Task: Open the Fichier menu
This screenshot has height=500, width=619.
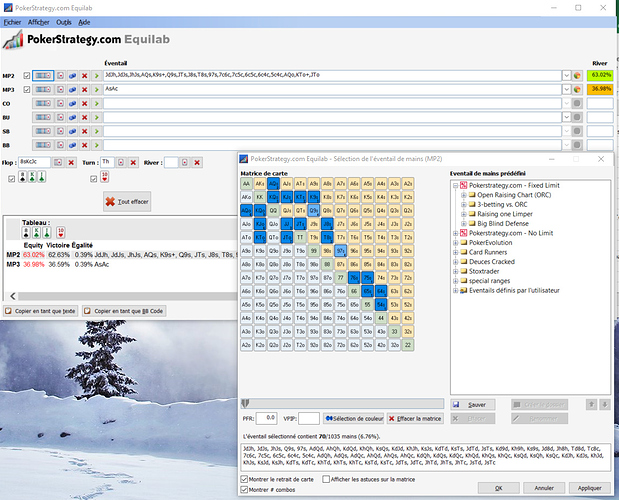Action: pos(12,22)
